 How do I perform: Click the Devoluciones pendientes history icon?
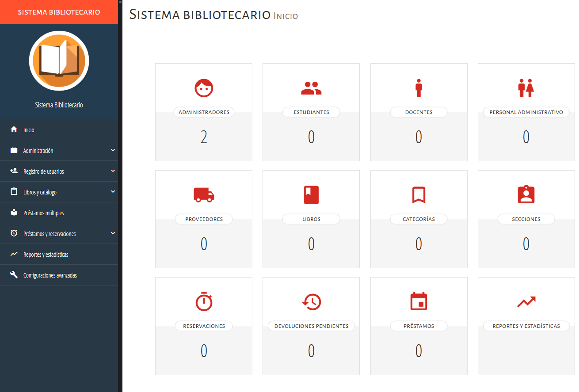(311, 302)
